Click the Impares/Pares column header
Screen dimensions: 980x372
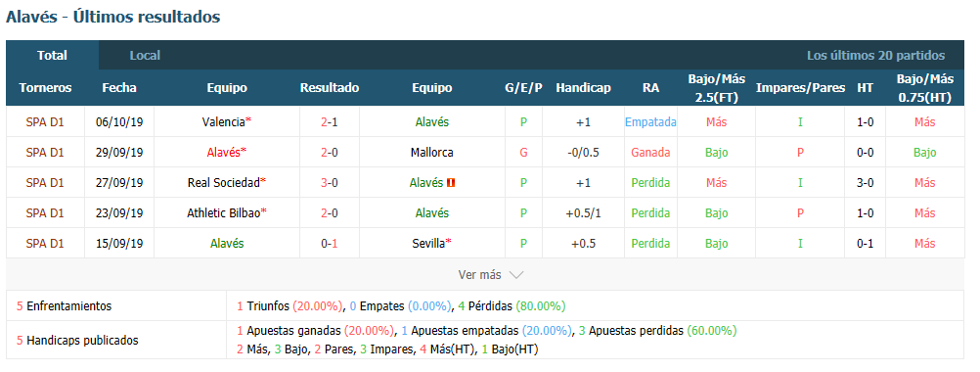point(801,88)
